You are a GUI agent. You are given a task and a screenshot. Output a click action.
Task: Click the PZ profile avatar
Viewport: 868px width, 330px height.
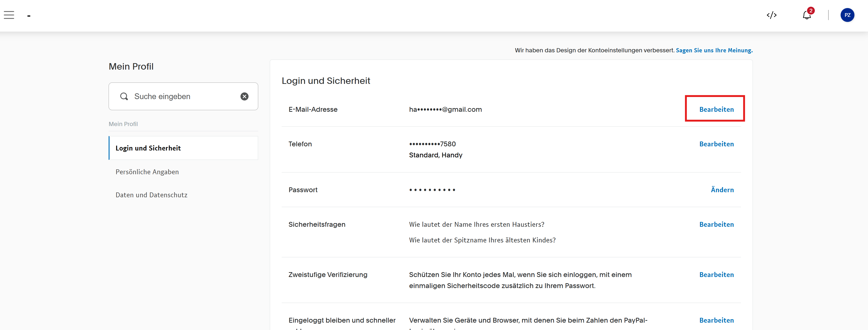[x=847, y=15]
